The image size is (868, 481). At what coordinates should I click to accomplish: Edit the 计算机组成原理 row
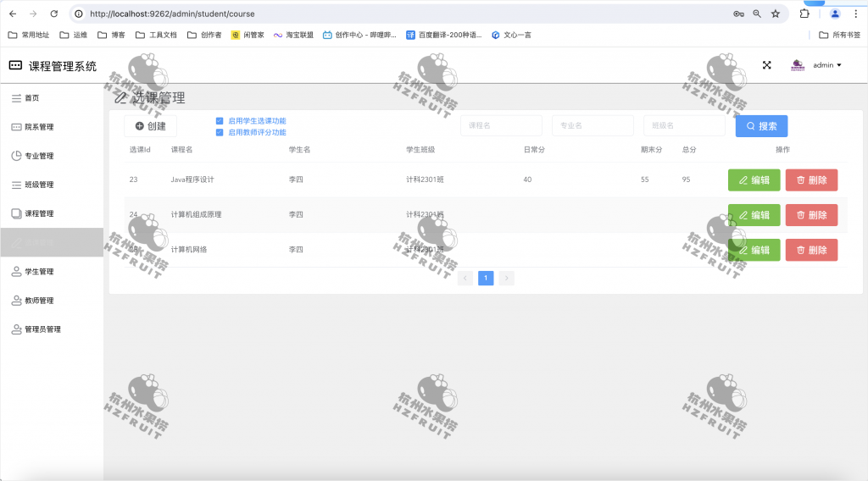(754, 215)
